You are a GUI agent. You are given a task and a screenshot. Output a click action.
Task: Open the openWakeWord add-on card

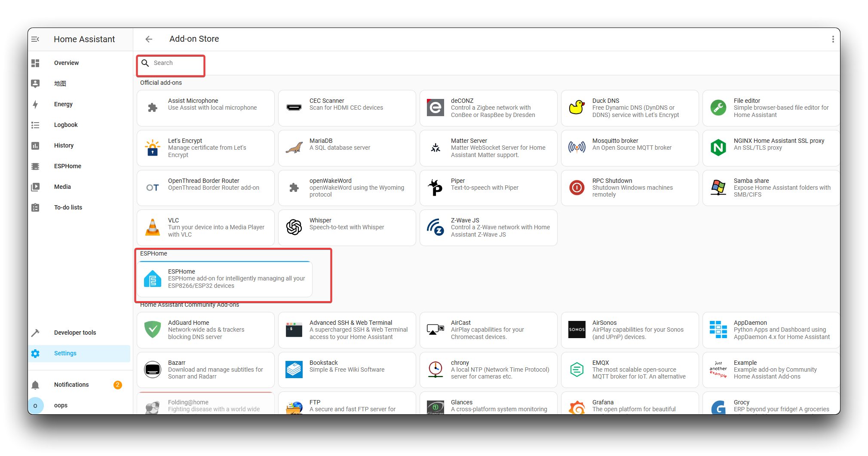point(347,188)
